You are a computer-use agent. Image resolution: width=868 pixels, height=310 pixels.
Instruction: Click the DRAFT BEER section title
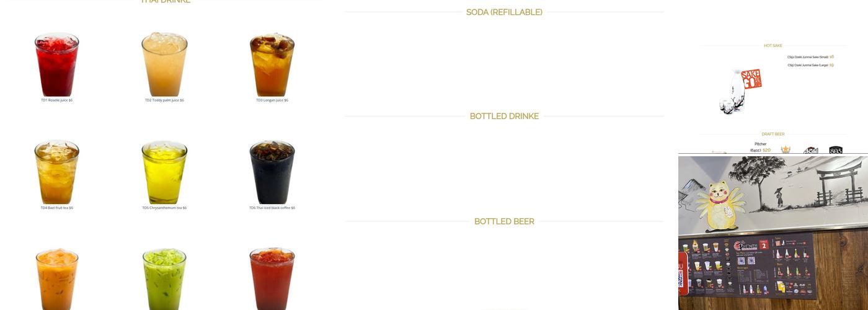[x=773, y=134]
